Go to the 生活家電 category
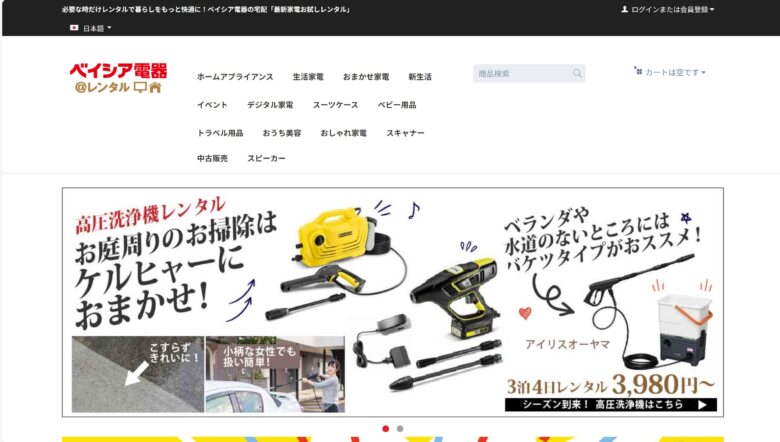Viewport: 780px width, 442px height. point(308,77)
